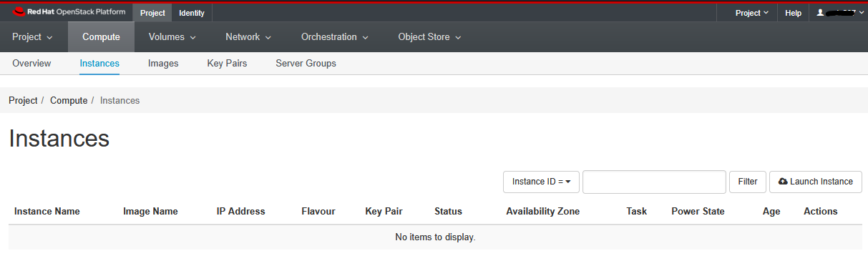The width and height of the screenshot is (868, 261).
Task: Open the Project top-level tab
Action: [x=152, y=13]
